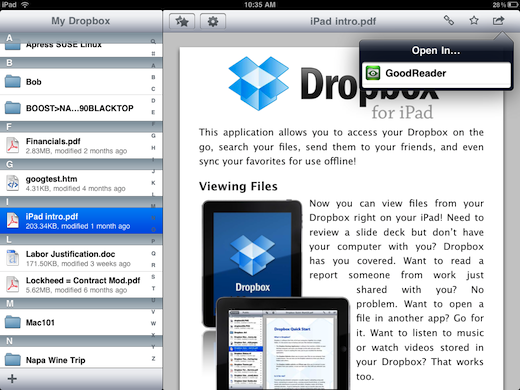Tap the plus icon below file list
The width and height of the screenshot is (520, 390).
pyautogui.click(x=12, y=379)
